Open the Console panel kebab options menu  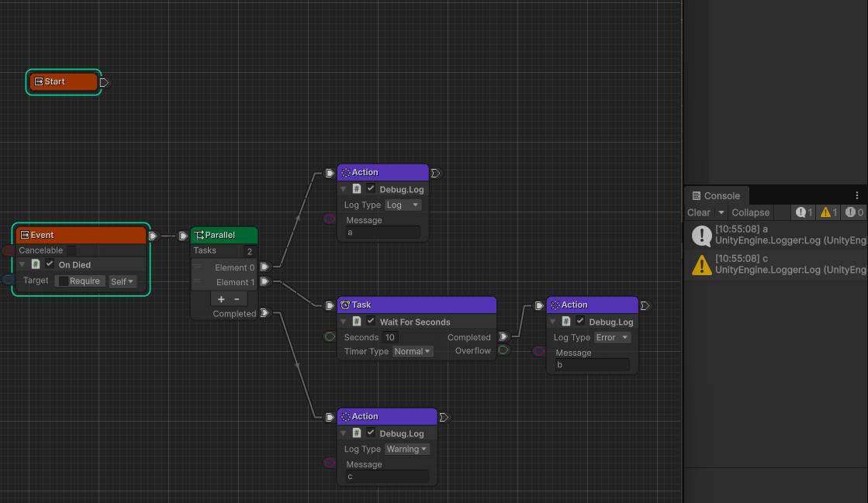[857, 195]
